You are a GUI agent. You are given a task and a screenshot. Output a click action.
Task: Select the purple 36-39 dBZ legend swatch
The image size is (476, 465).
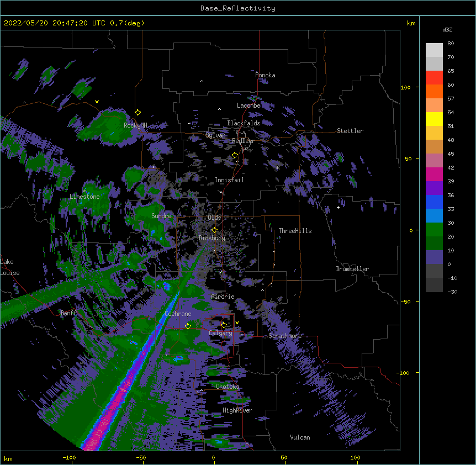(434, 188)
